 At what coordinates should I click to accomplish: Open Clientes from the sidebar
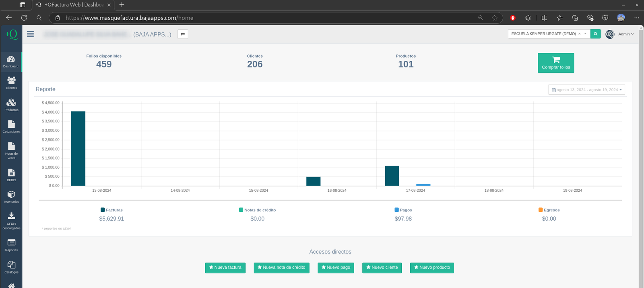tap(11, 83)
